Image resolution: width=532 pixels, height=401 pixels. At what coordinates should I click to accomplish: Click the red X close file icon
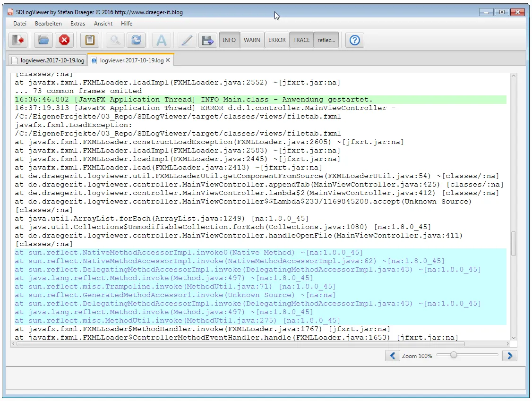coord(64,40)
